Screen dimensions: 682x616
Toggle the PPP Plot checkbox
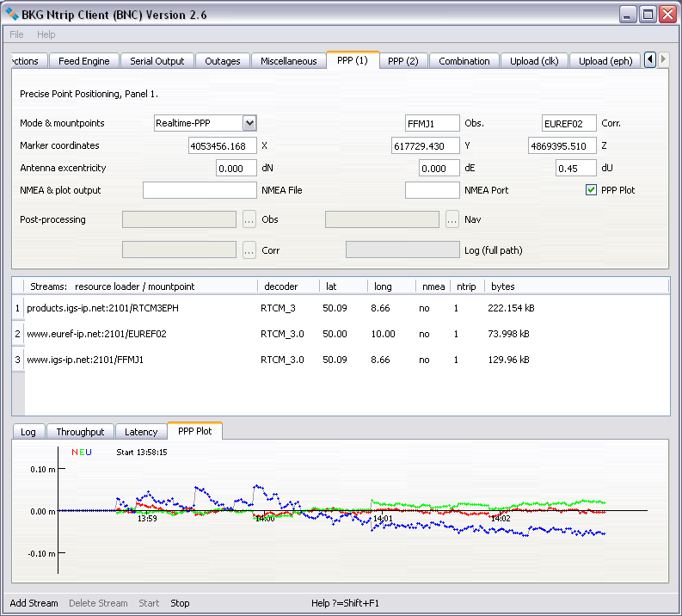click(591, 190)
